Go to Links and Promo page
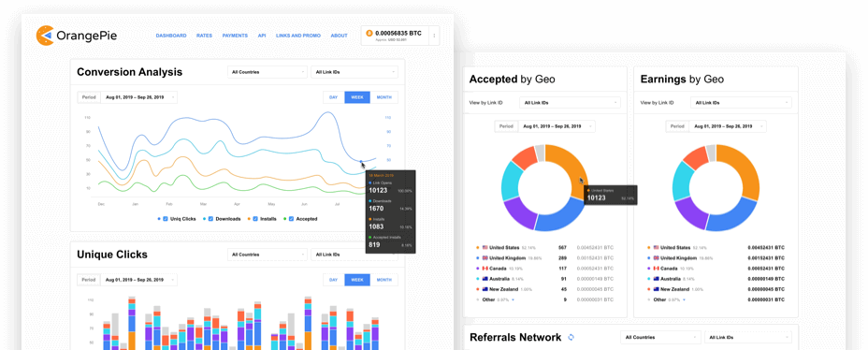The image size is (868, 350). 297,36
